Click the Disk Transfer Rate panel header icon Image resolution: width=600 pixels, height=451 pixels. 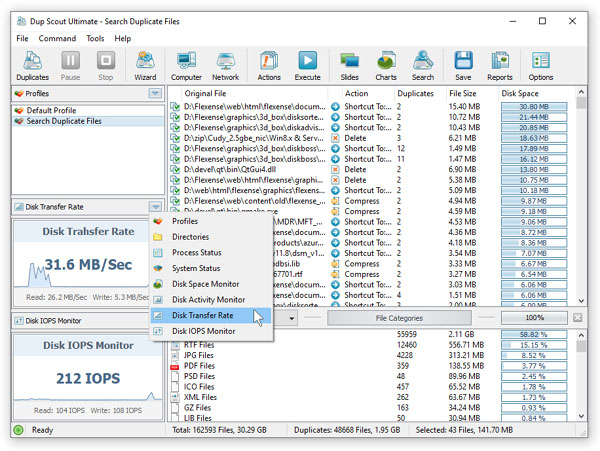[x=19, y=207]
